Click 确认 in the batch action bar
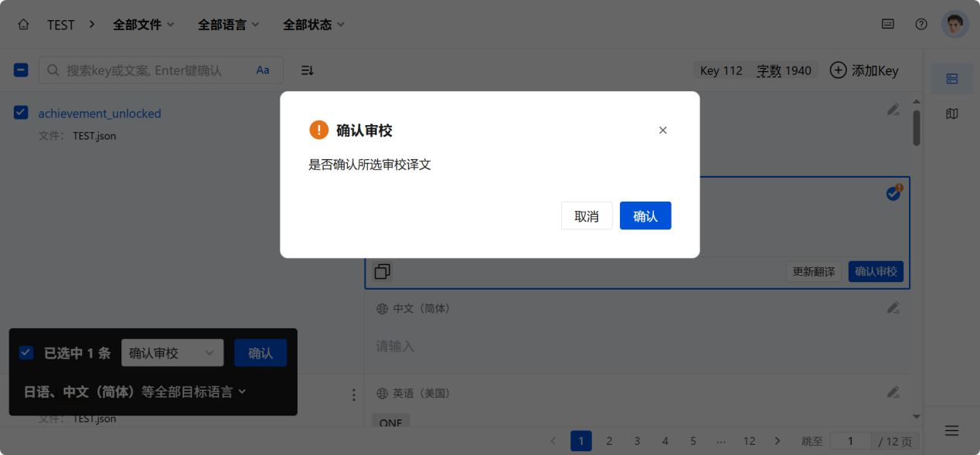 point(260,353)
